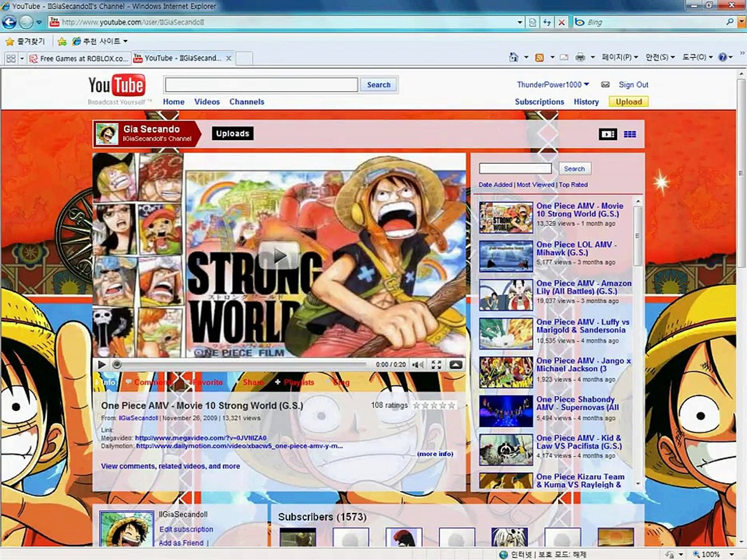Switch to grid view icon
This screenshot has height=560, width=747.
630,134
